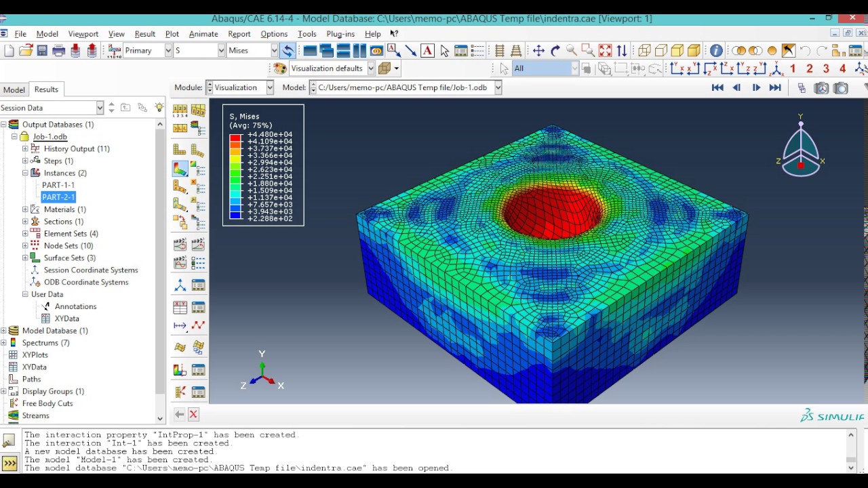
Task: Open the selection filter 'All' dropdown
Action: tap(574, 68)
